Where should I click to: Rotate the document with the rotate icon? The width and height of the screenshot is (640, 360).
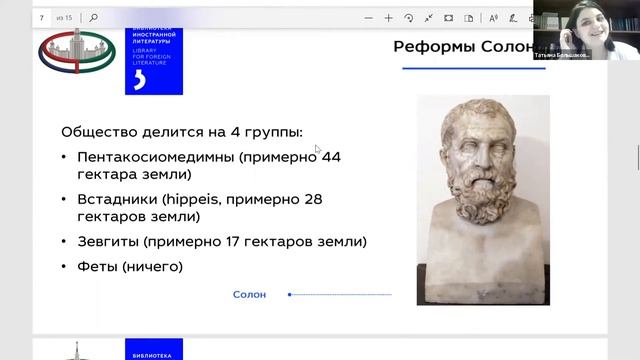(409, 18)
